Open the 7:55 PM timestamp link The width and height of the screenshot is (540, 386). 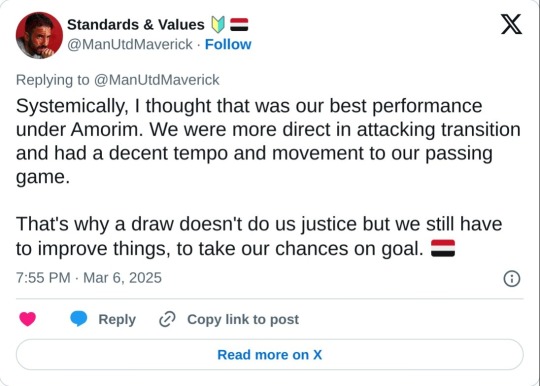(43, 278)
